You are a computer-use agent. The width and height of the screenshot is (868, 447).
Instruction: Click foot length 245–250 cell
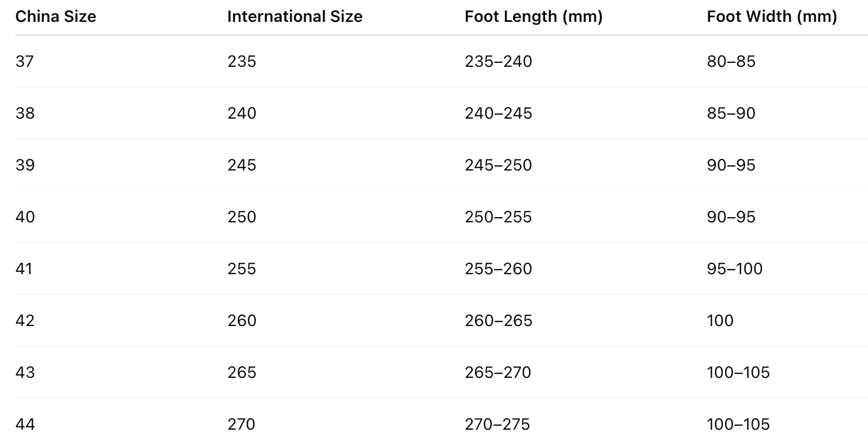point(498,165)
